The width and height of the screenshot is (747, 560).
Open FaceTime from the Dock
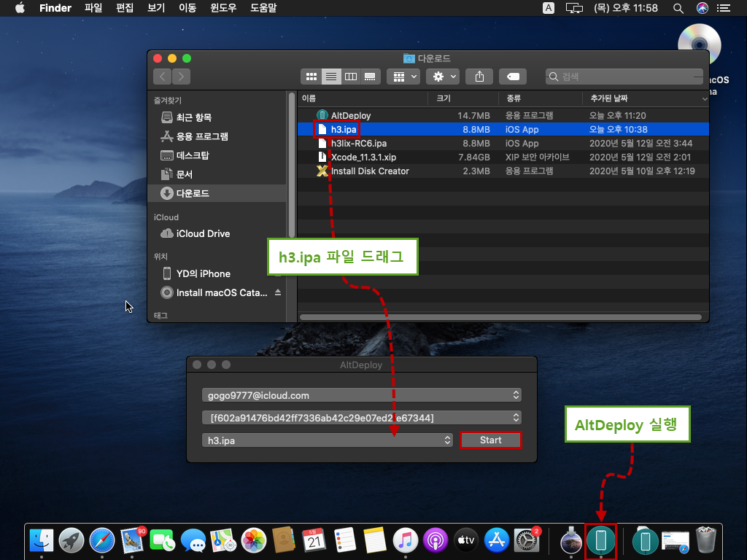coord(163,540)
